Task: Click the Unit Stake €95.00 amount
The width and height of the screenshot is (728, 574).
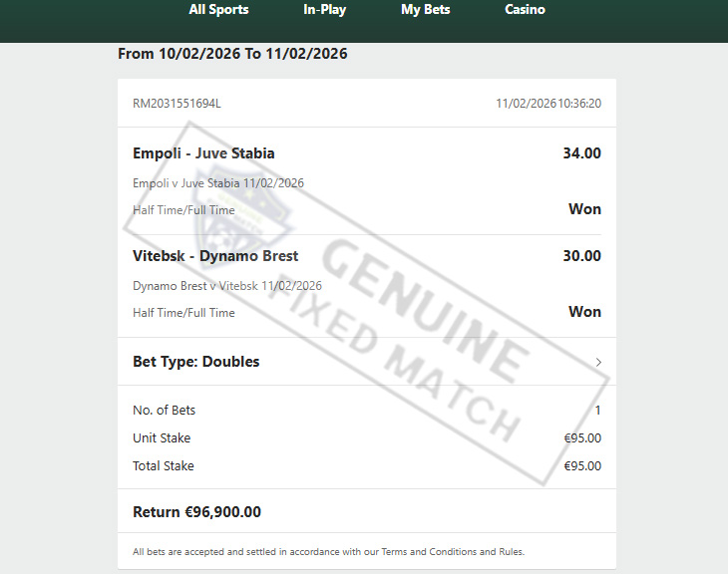Action: click(x=582, y=438)
